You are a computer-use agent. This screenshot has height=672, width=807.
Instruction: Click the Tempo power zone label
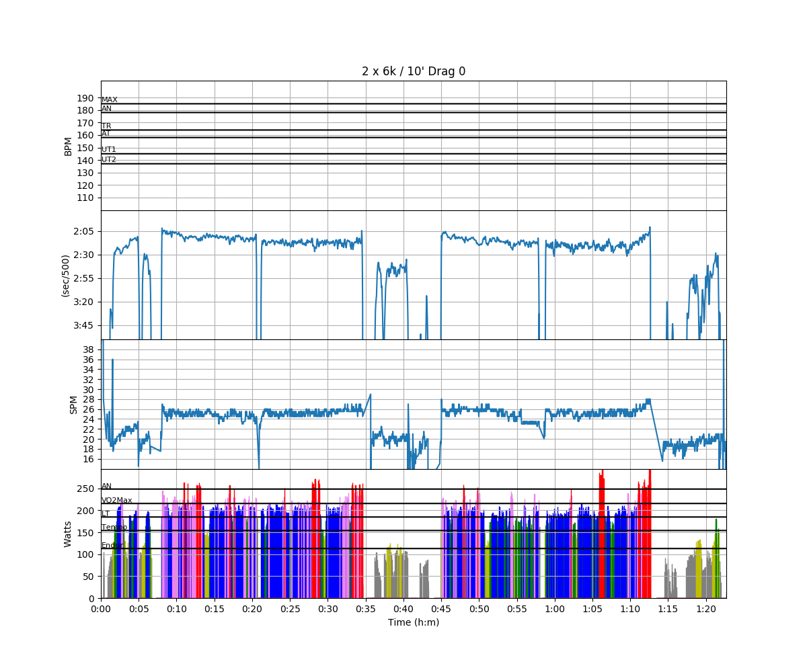114,528
